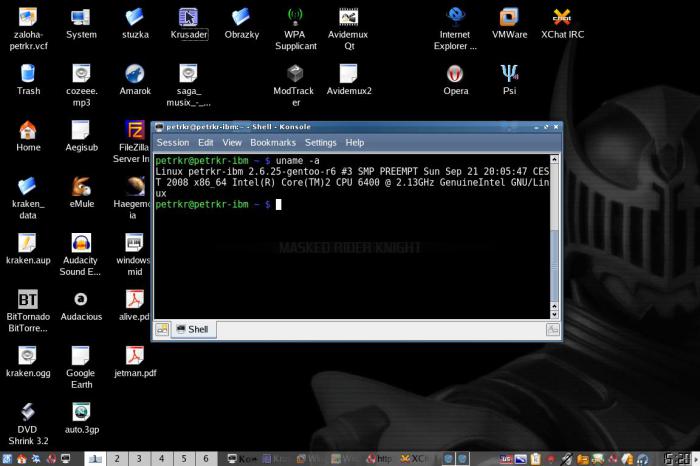The image size is (700, 466).
Task: Open the Bookmarks menu in Konsole
Action: pos(273,142)
